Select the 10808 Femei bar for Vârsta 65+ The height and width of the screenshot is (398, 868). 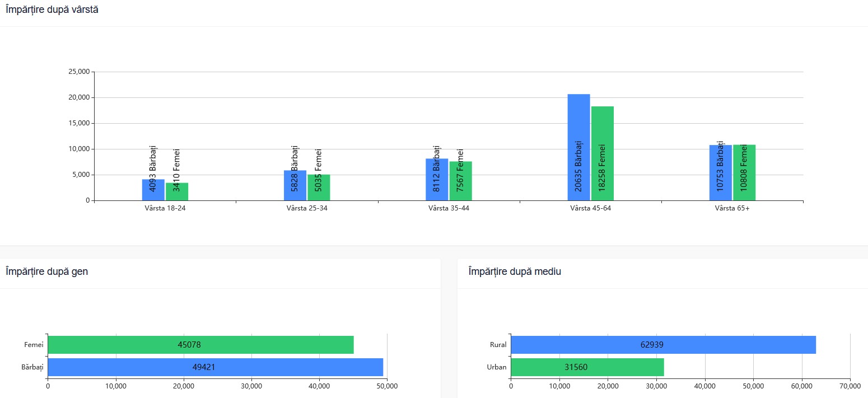click(x=744, y=173)
